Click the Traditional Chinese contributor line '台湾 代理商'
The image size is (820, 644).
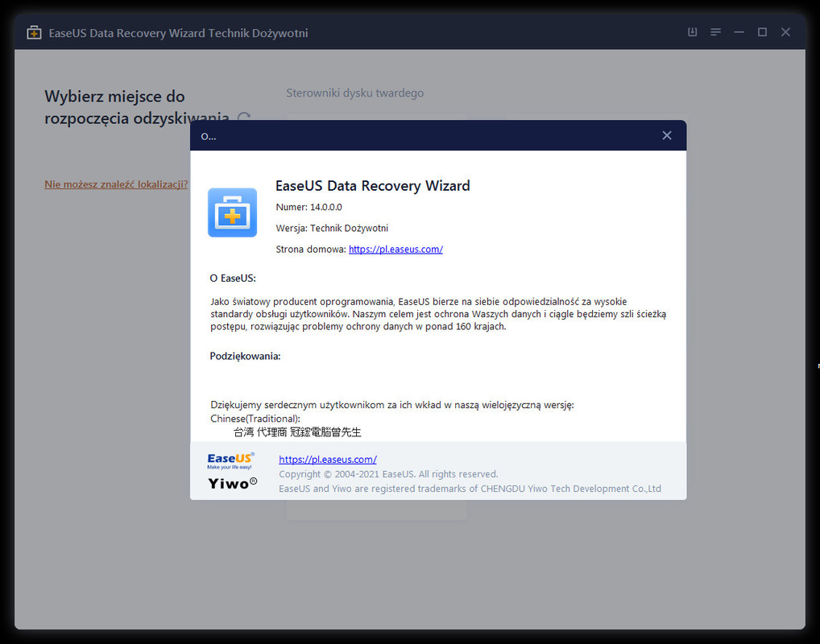click(x=297, y=432)
